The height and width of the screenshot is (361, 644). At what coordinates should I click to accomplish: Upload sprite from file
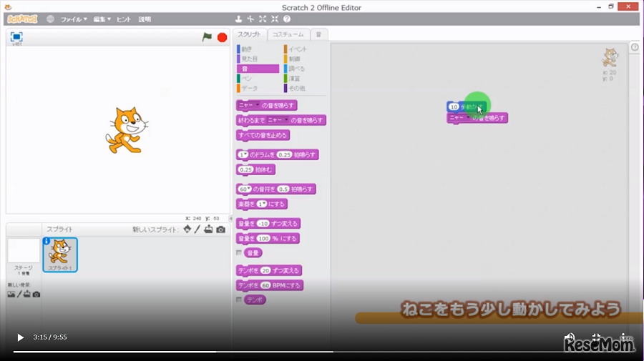[x=209, y=229]
